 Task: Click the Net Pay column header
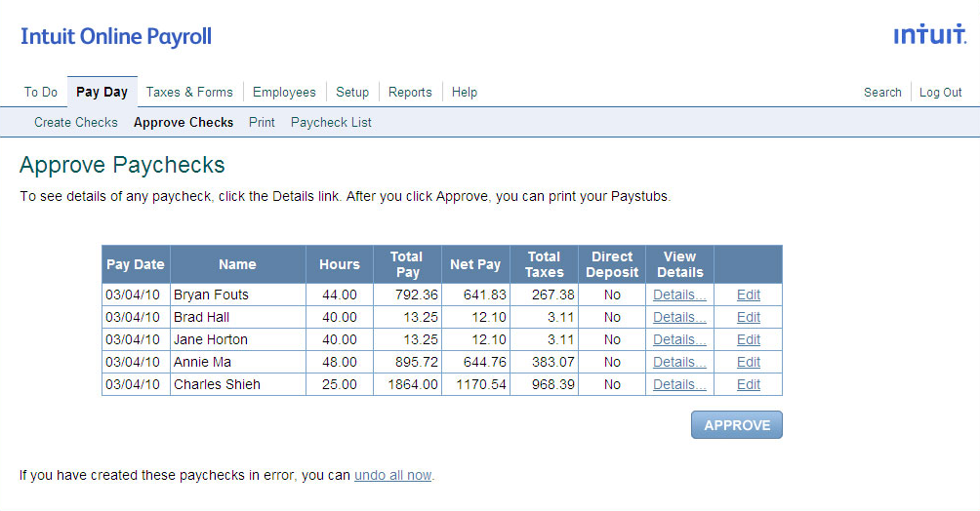tap(475, 264)
